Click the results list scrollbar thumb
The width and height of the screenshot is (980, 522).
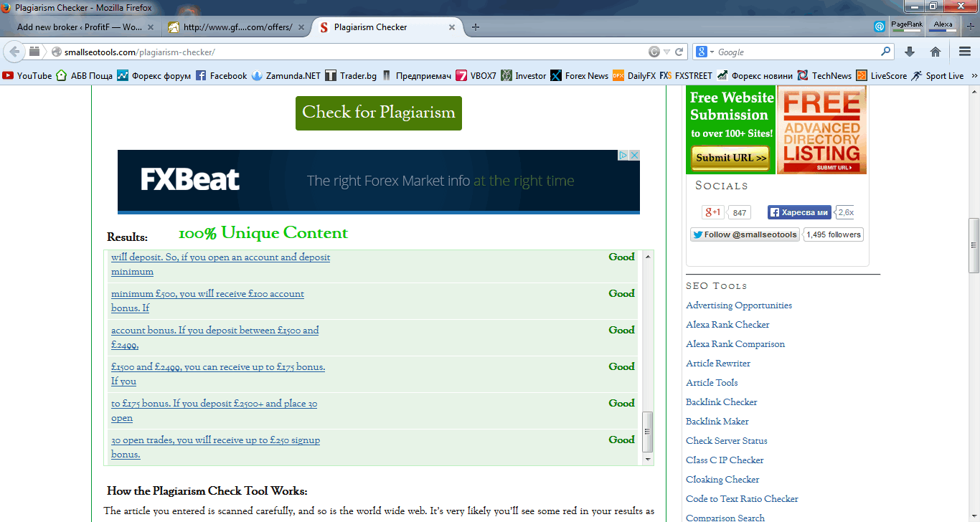648,432
